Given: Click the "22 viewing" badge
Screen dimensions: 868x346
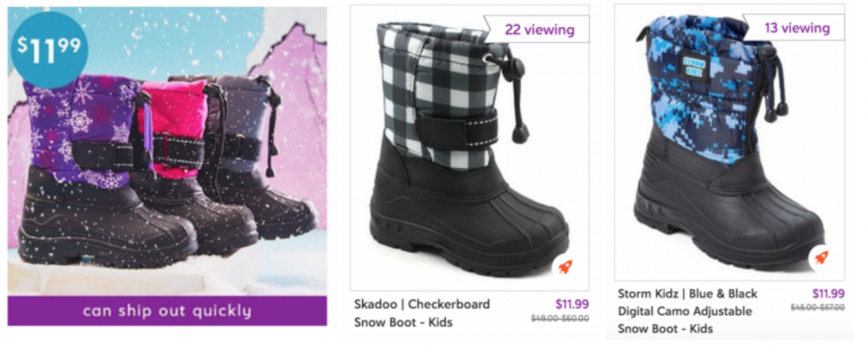Looking at the screenshot, I should coord(538,30).
